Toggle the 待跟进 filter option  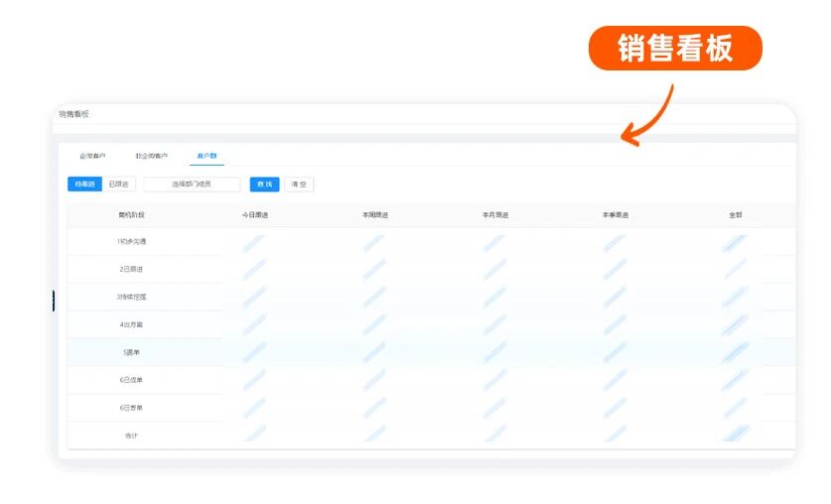tap(84, 185)
